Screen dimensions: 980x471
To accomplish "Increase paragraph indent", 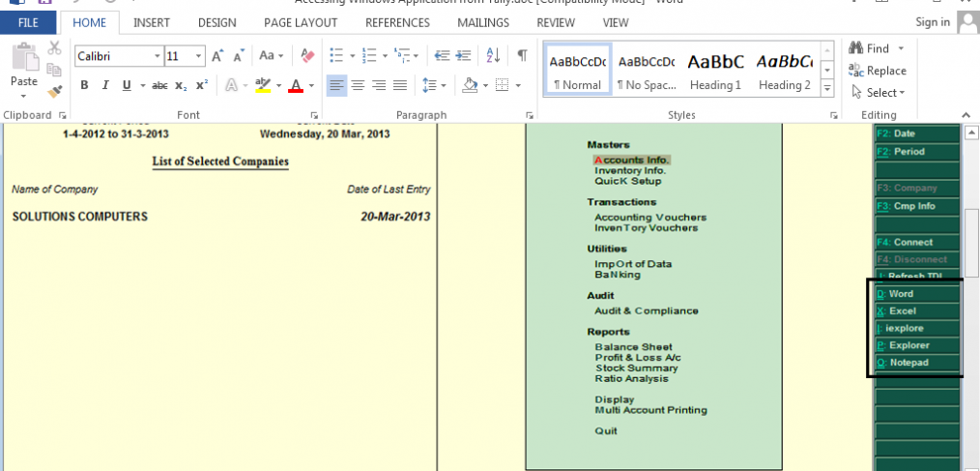I will coord(463,56).
